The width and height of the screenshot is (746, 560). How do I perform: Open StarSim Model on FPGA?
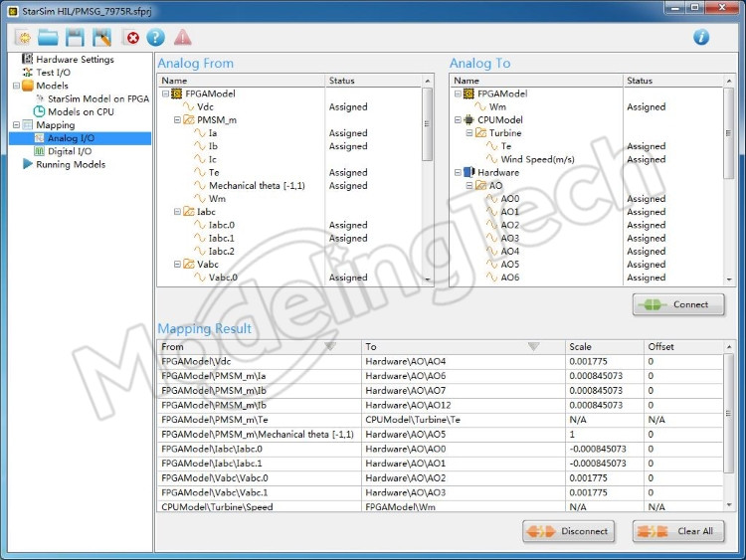coord(98,98)
